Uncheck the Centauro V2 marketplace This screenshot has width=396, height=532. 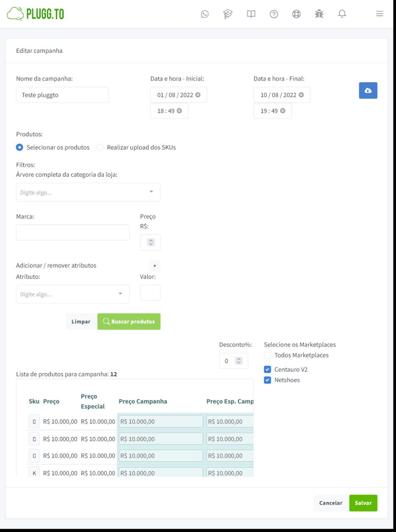267,369
